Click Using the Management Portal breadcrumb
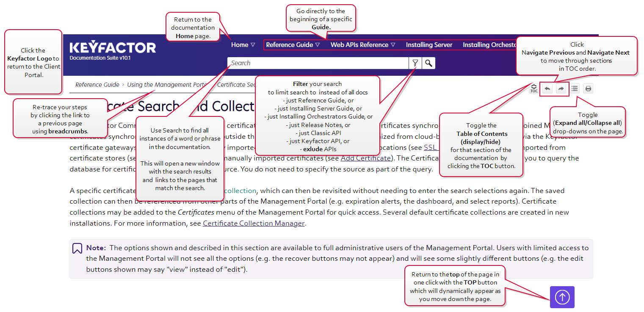 [167, 85]
